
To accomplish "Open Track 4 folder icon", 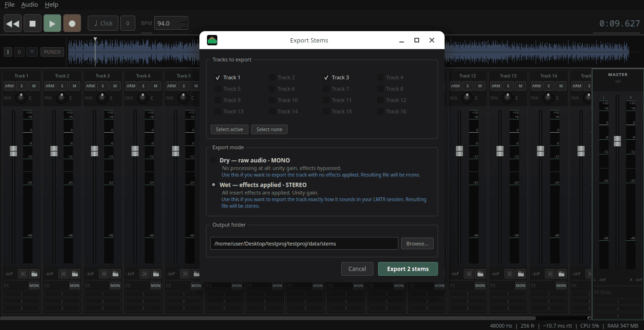I will 156,273.
